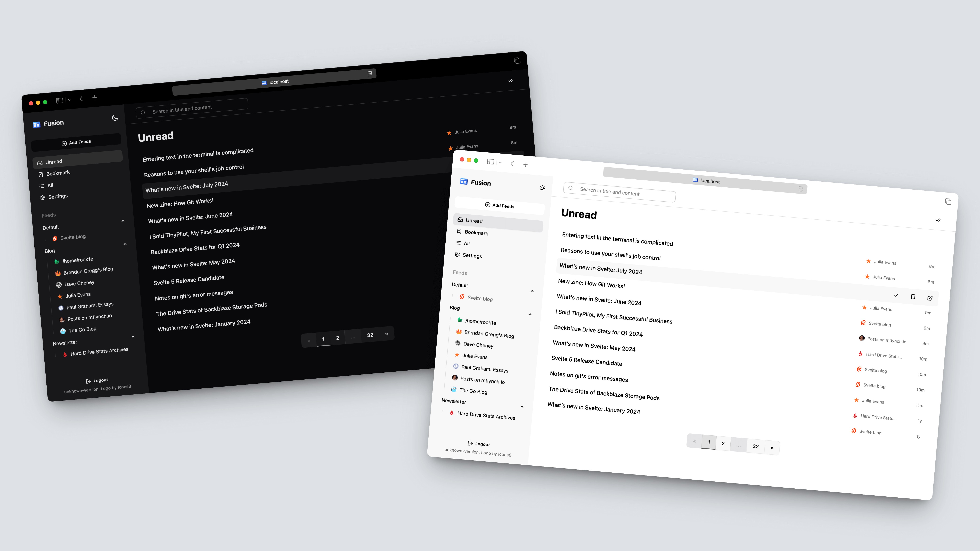Collapse Newsletter group in dark sidebar
This screenshot has width=980, height=551.
point(133,337)
